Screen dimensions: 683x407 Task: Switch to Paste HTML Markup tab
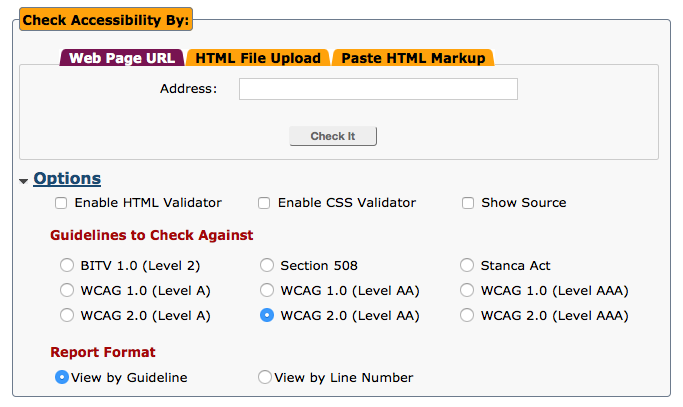point(413,58)
